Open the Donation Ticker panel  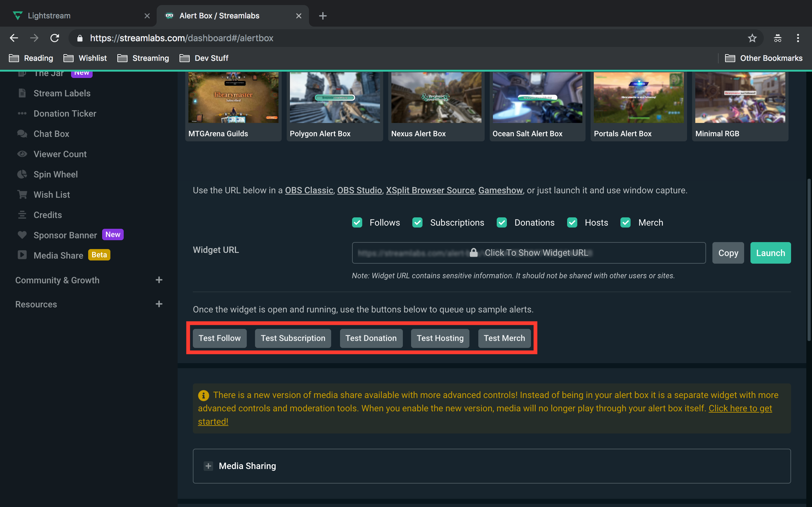65,113
